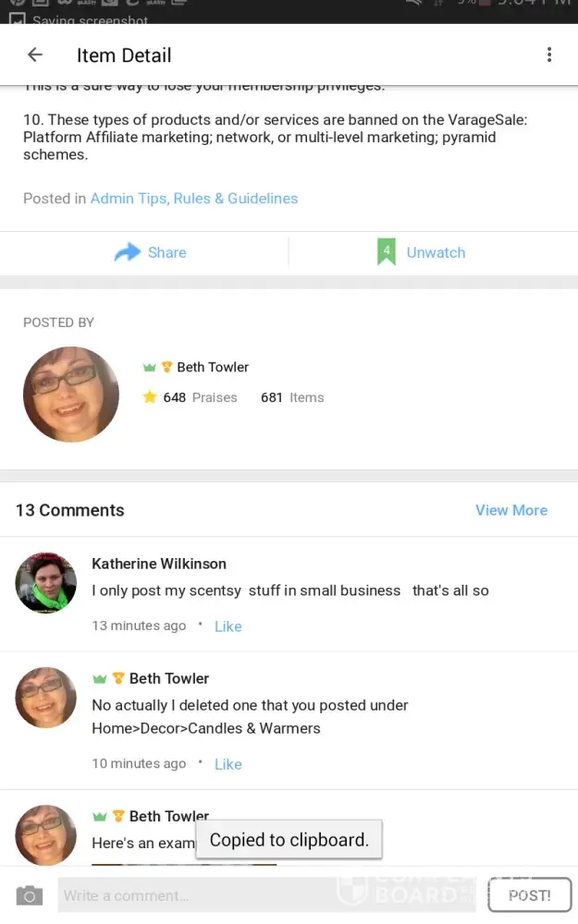Like Beth Towler's Candles & Warmers comment
Image resolution: width=578 pixels, height=924 pixels.
click(228, 764)
